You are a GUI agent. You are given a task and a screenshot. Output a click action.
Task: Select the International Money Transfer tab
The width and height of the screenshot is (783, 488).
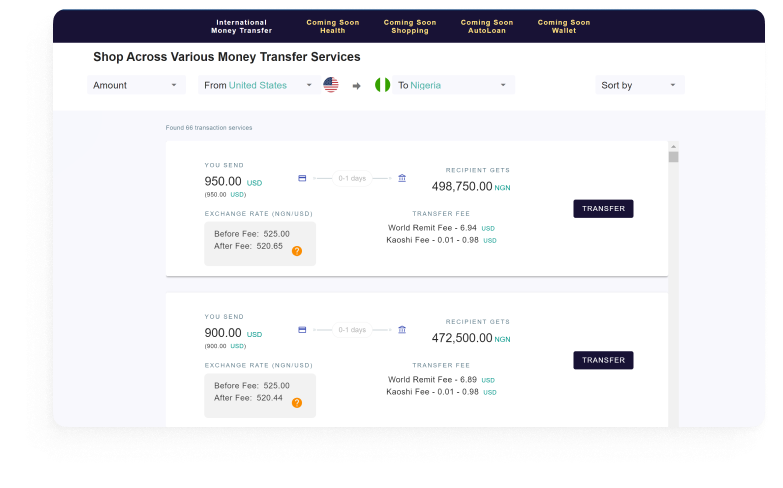click(x=242, y=26)
